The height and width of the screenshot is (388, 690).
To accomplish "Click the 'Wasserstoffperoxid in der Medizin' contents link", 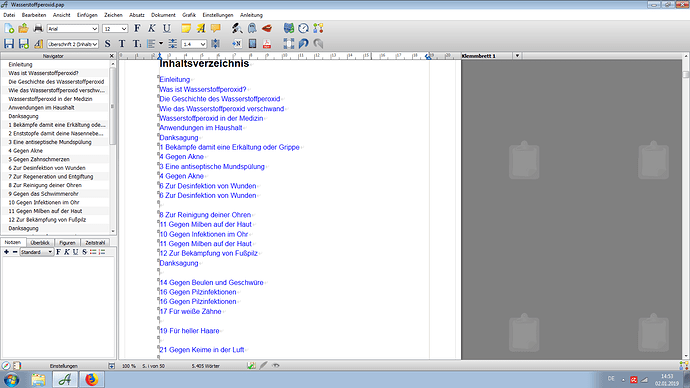I will 211,118.
